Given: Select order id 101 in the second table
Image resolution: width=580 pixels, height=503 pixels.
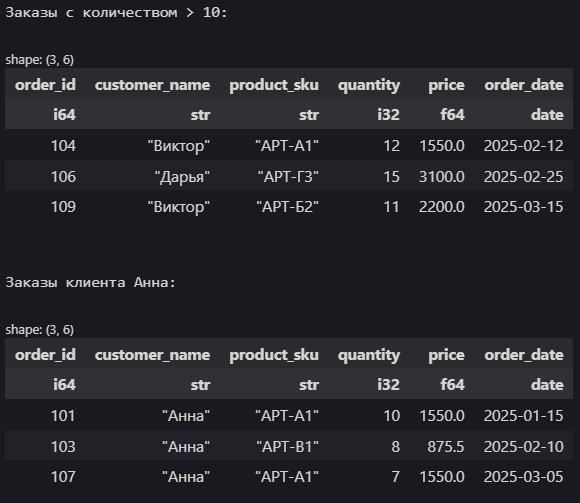Looking at the screenshot, I should [x=63, y=416].
